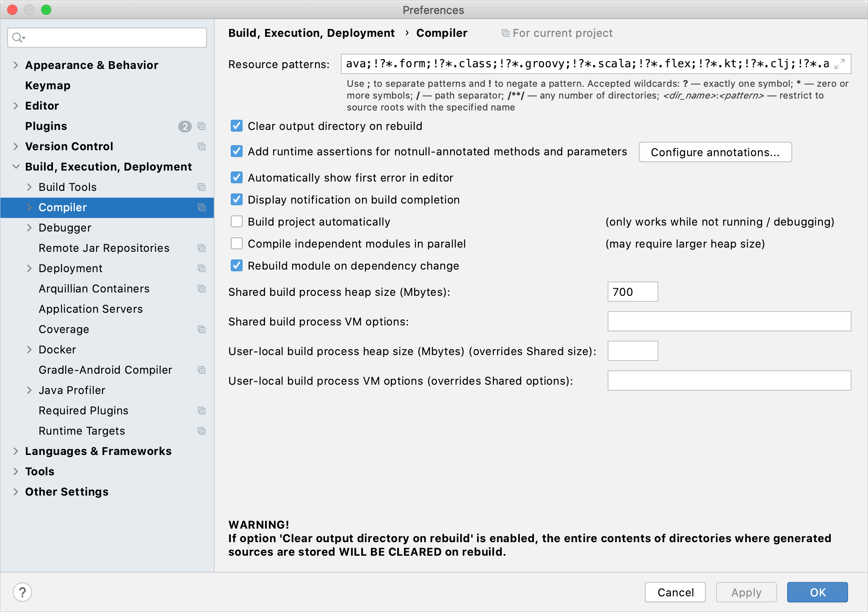The height and width of the screenshot is (612, 868).
Task: Toggle Rebuild module on dependency change
Action: point(237,266)
